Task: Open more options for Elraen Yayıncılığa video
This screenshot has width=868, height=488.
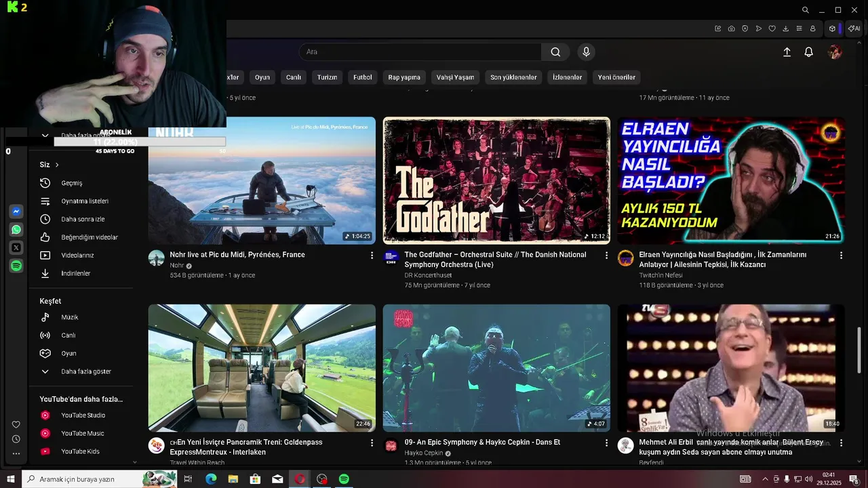Action: tap(841, 256)
